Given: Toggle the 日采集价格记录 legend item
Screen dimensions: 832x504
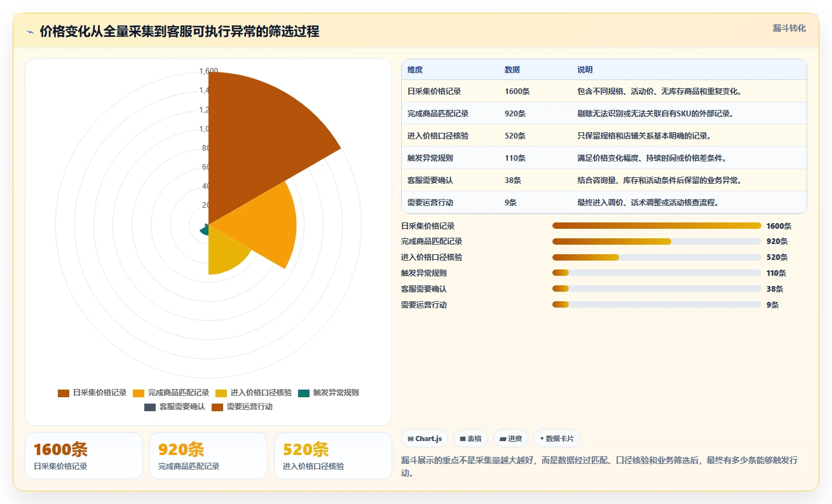Looking at the screenshot, I should coord(92,393).
